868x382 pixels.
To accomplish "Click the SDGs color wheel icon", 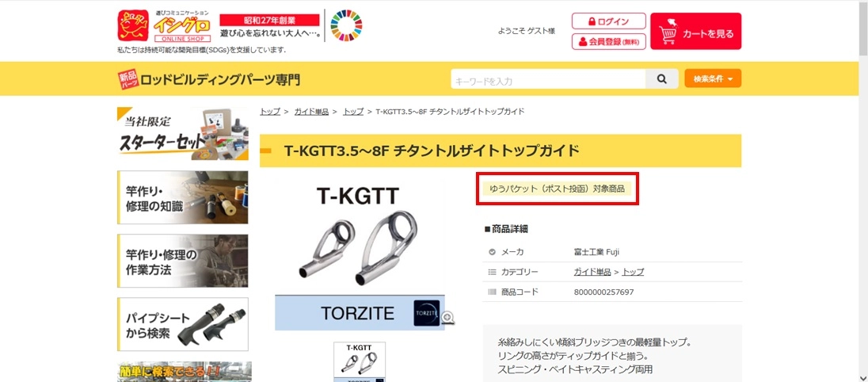I will [x=347, y=25].
